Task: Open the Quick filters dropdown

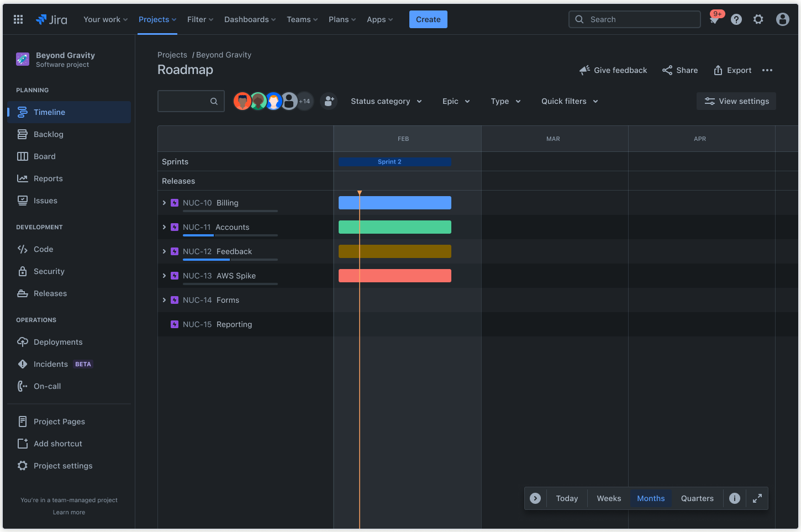Action: 569,101
